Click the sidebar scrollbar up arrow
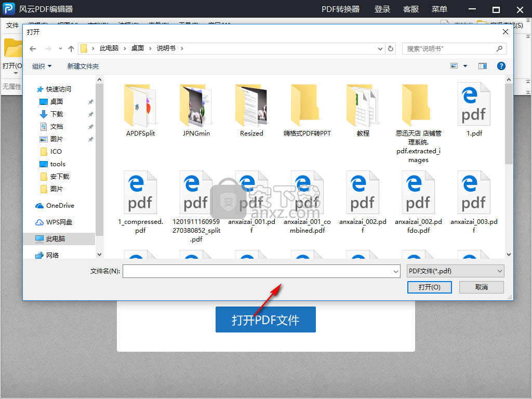 coord(99,79)
